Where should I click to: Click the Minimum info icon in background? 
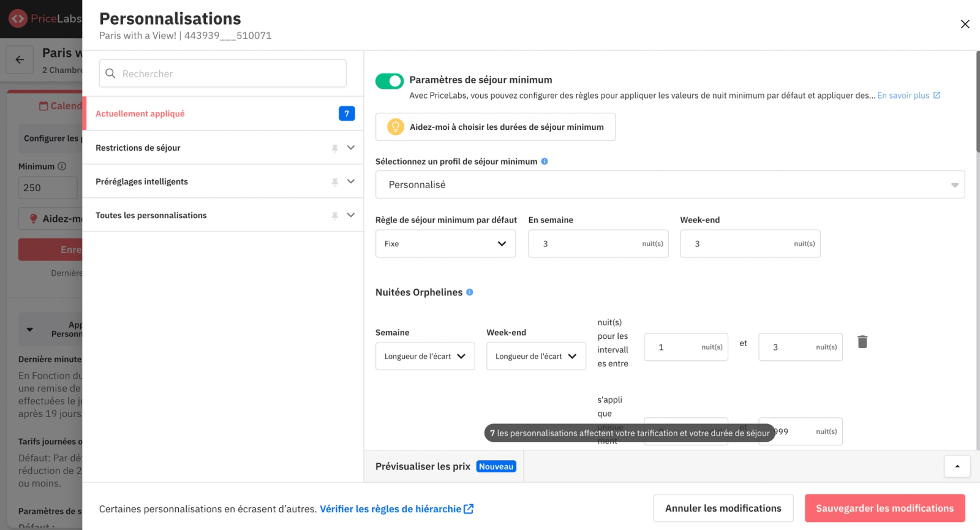coord(62,166)
